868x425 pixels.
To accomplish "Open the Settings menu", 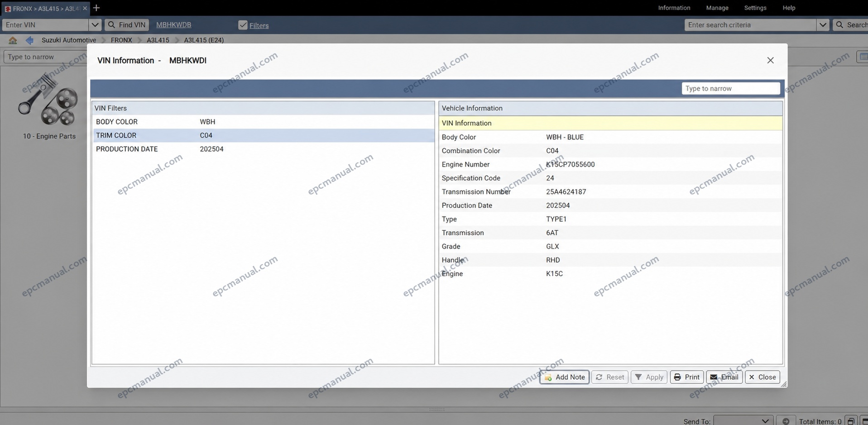I will coord(755,8).
